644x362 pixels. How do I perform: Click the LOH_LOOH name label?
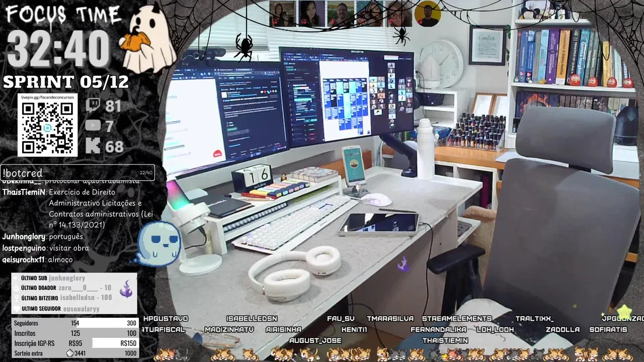pyautogui.click(x=495, y=330)
